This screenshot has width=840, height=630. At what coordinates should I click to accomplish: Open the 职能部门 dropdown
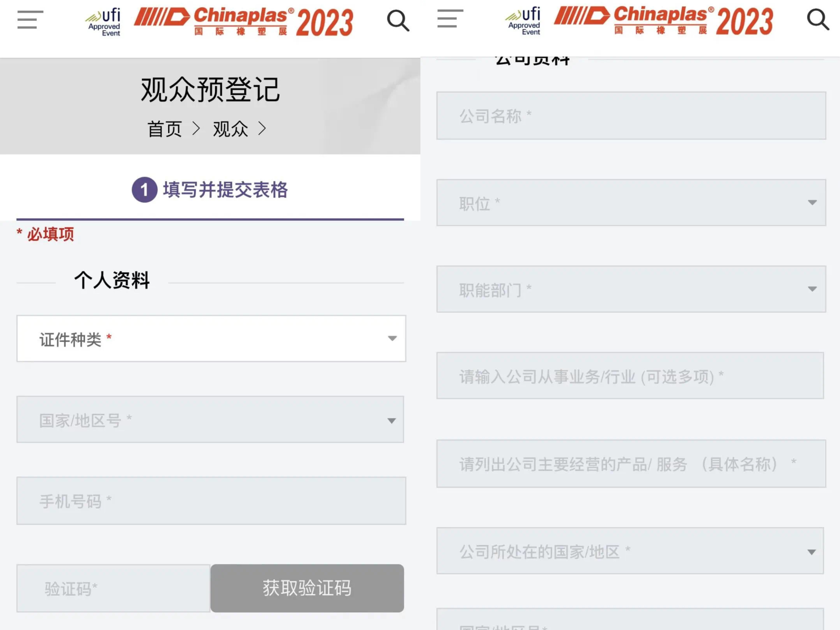631,289
